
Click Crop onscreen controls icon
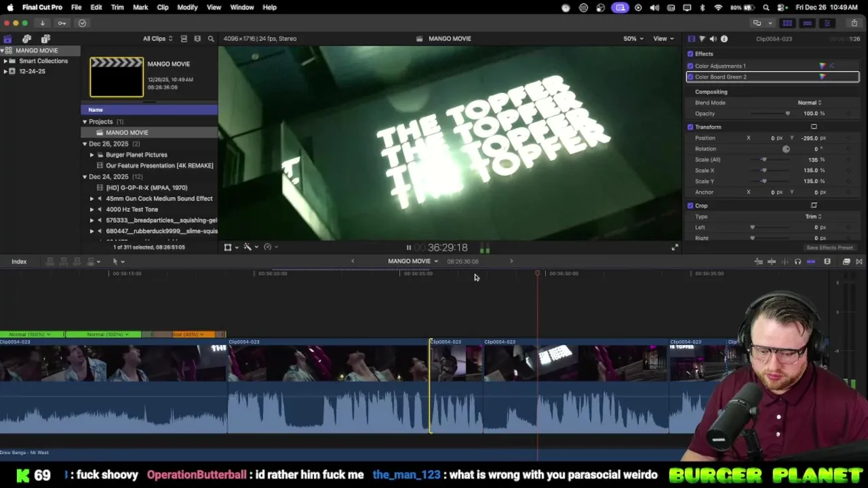pos(814,205)
